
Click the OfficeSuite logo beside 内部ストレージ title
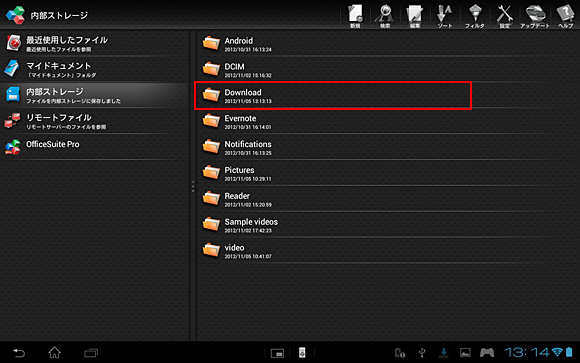(15, 15)
